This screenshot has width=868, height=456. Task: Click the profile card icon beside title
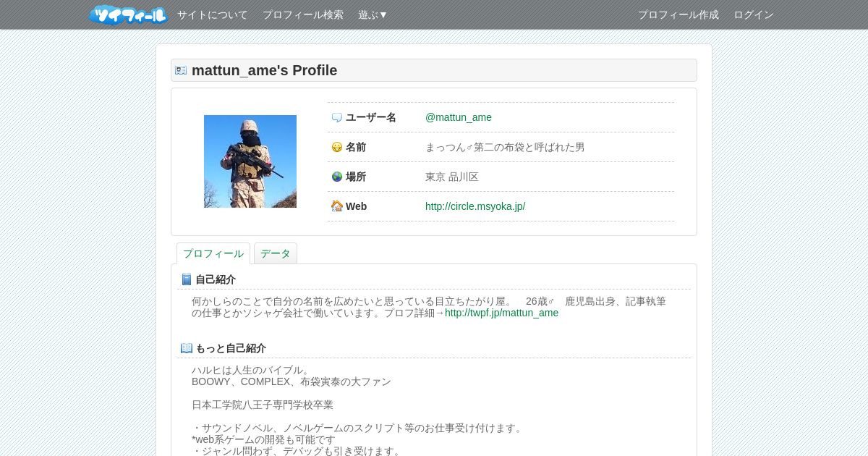(x=181, y=70)
